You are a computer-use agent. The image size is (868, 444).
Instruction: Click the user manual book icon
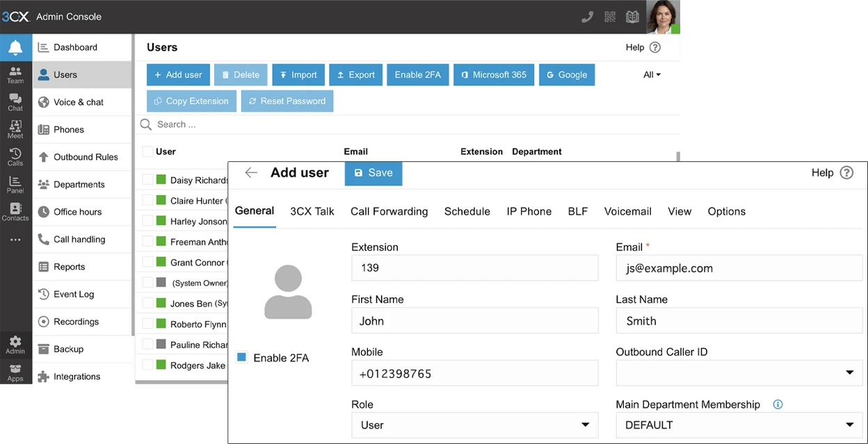click(x=632, y=17)
